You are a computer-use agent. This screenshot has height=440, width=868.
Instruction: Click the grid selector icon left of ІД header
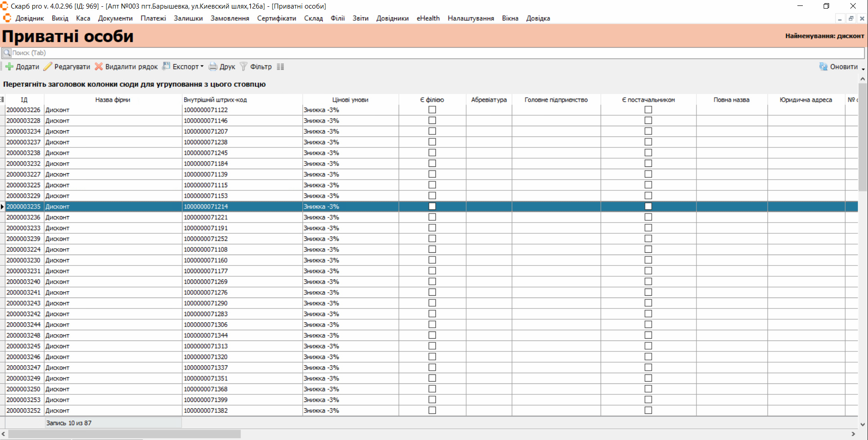2,100
